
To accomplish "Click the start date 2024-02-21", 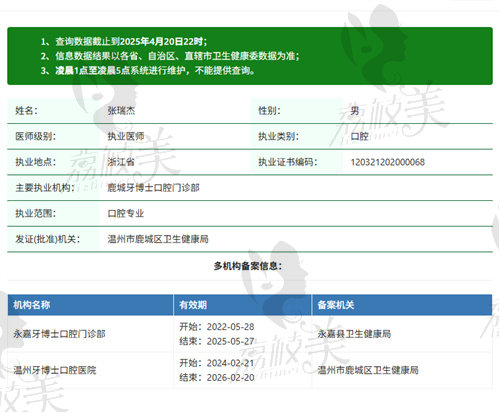I will (230, 363).
